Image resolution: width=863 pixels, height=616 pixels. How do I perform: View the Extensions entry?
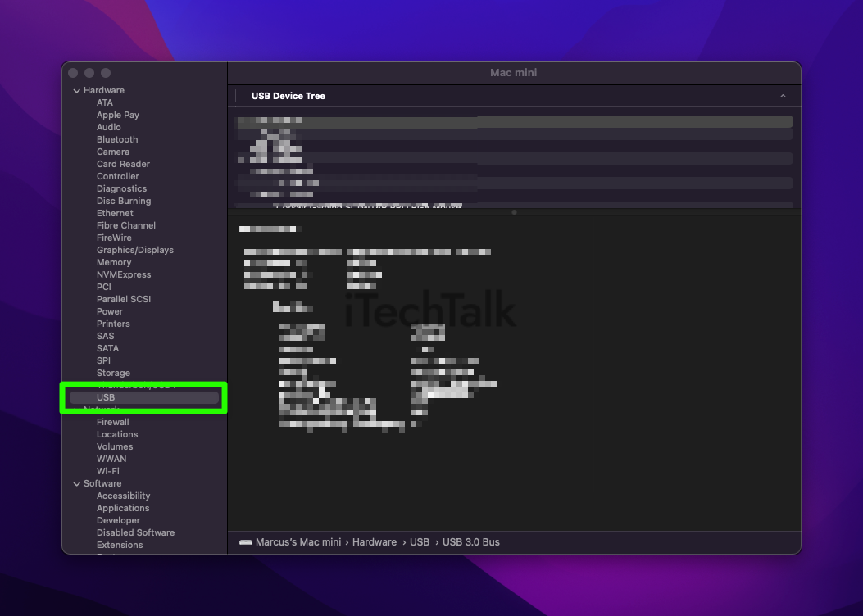point(120,545)
